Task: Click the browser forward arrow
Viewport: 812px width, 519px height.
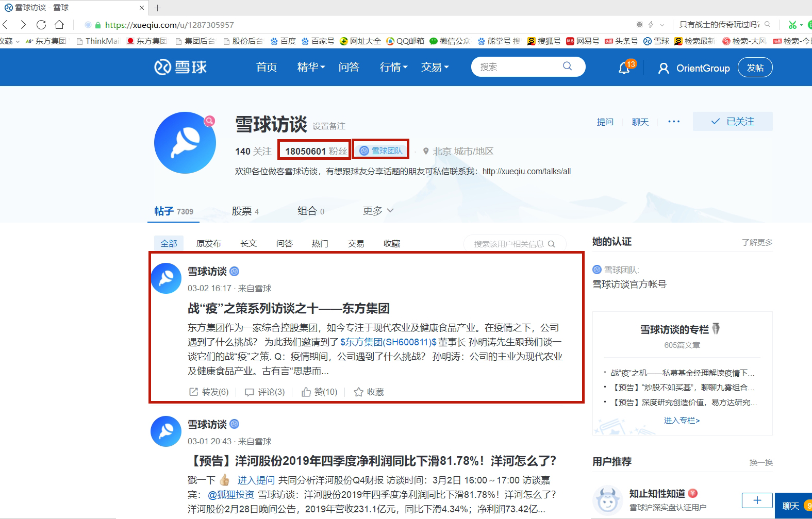Action: 23,24
